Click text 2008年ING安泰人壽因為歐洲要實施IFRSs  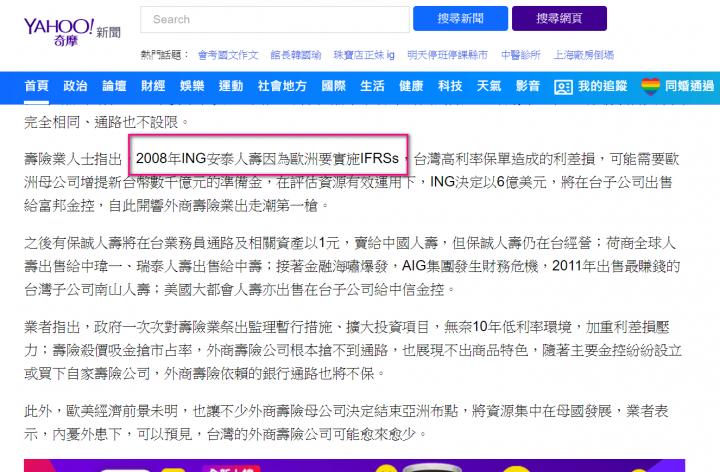pos(267,158)
